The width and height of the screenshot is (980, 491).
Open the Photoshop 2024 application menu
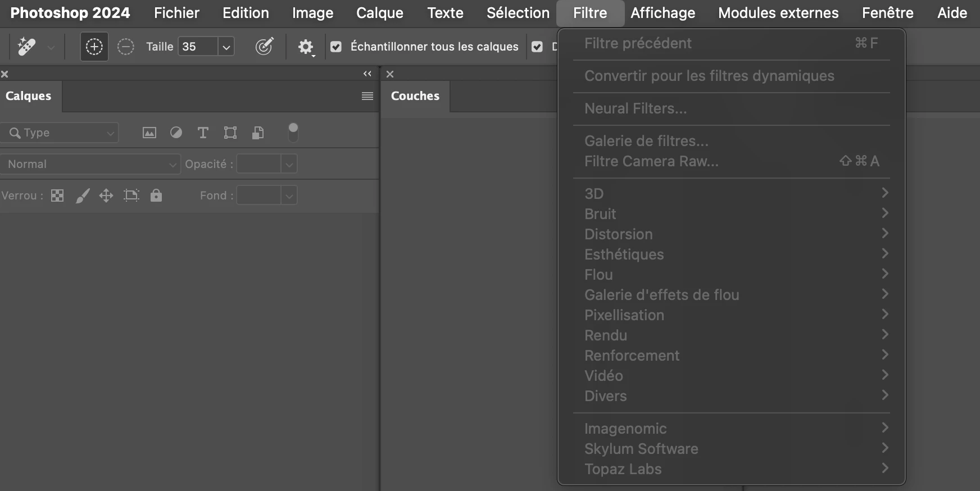tap(70, 13)
